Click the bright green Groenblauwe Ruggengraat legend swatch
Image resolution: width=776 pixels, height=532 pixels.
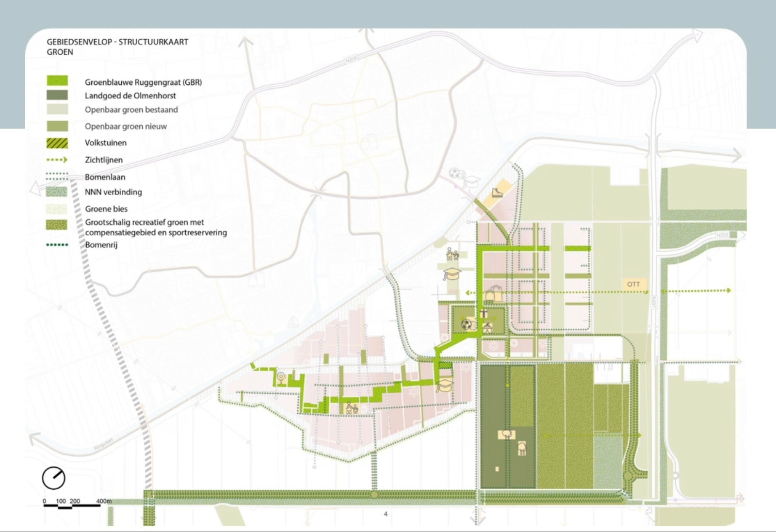click(57, 81)
